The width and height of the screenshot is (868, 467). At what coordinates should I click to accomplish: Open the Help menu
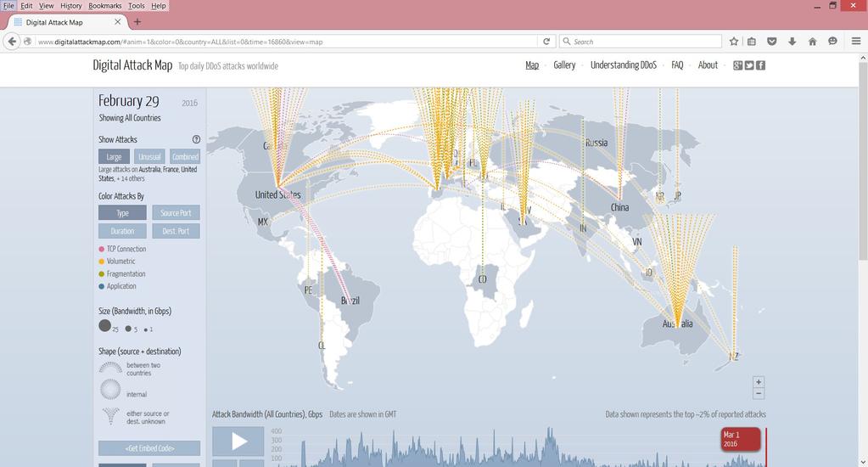coord(159,6)
